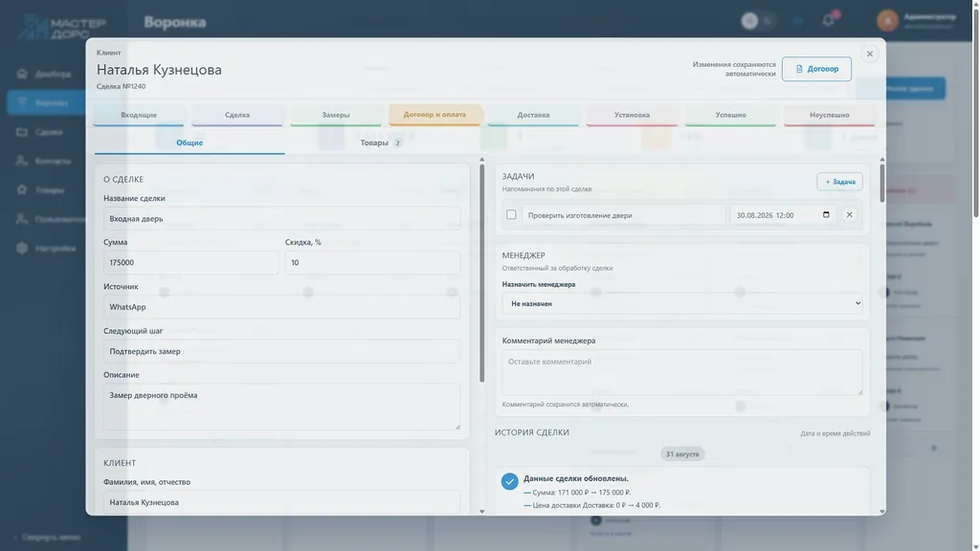
Task: Open the calendar picker for the task date
Action: click(826, 215)
